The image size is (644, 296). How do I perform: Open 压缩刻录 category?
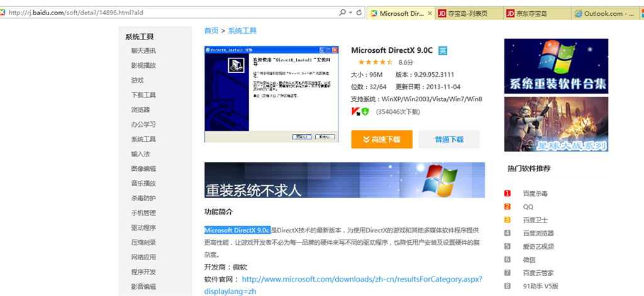pyautogui.click(x=143, y=243)
